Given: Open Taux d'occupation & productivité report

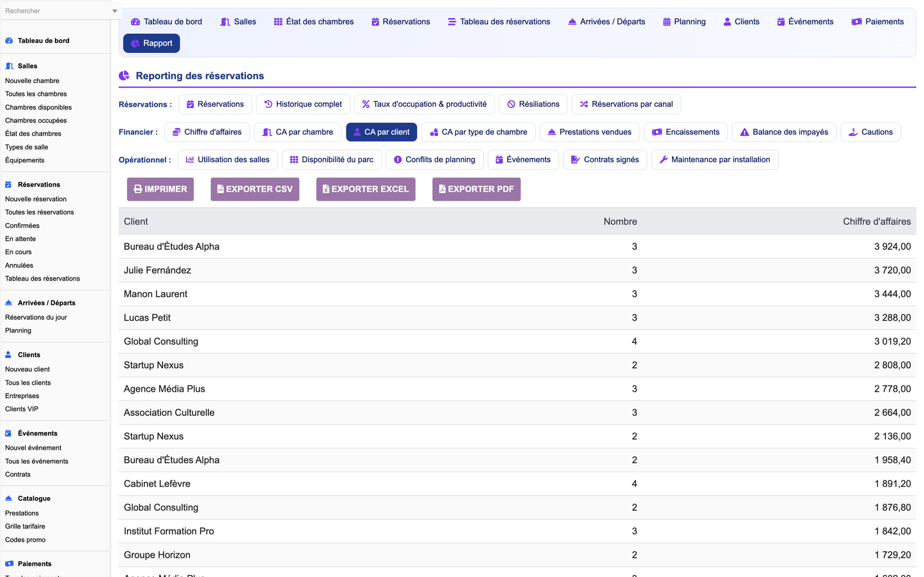Looking at the screenshot, I should click(x=425, y=104).
